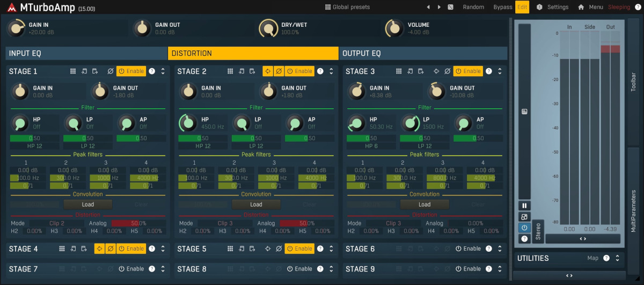
Task: Click the home icon next to Menu
Action: point(581,7)
